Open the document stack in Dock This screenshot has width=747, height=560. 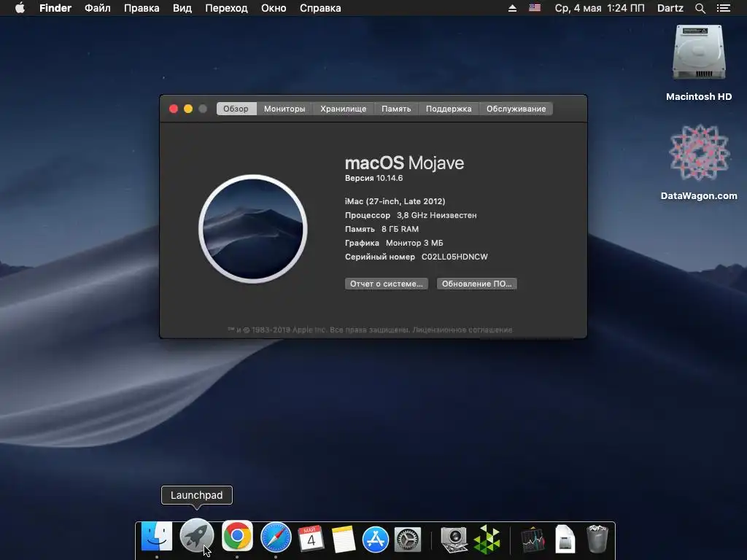(565, 540)
